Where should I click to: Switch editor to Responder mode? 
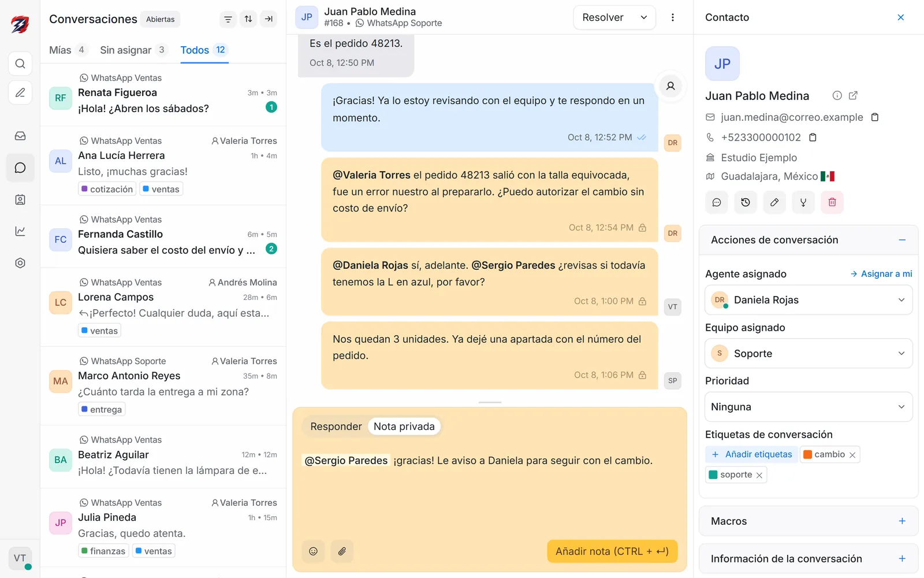(x=336, y=427)
